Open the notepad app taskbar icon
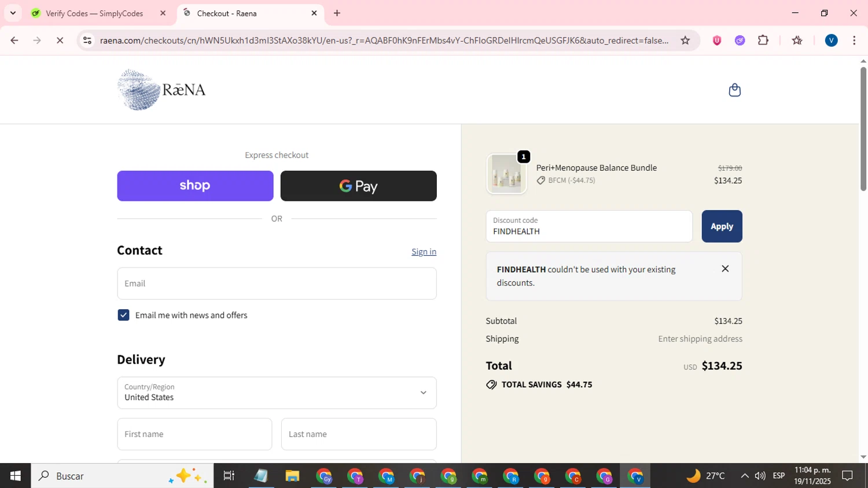Screen dimensions: 868x488 261,476
